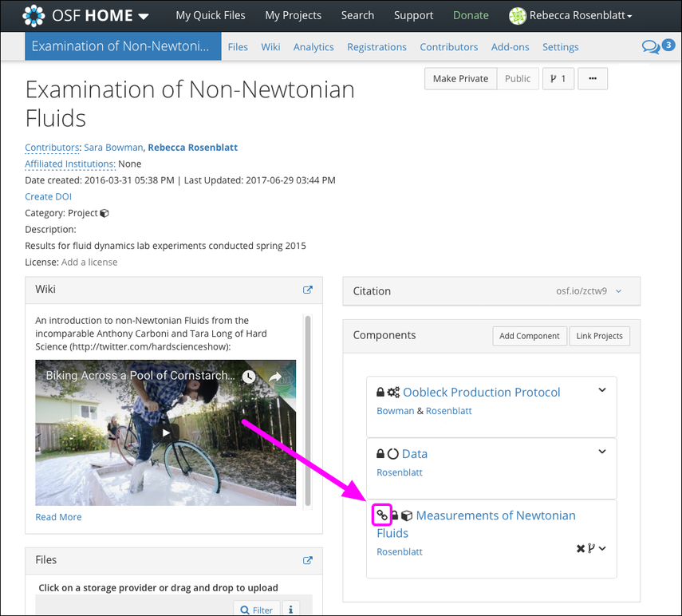
Task: Expand the Data component chevron
Action: pos(602,452)
